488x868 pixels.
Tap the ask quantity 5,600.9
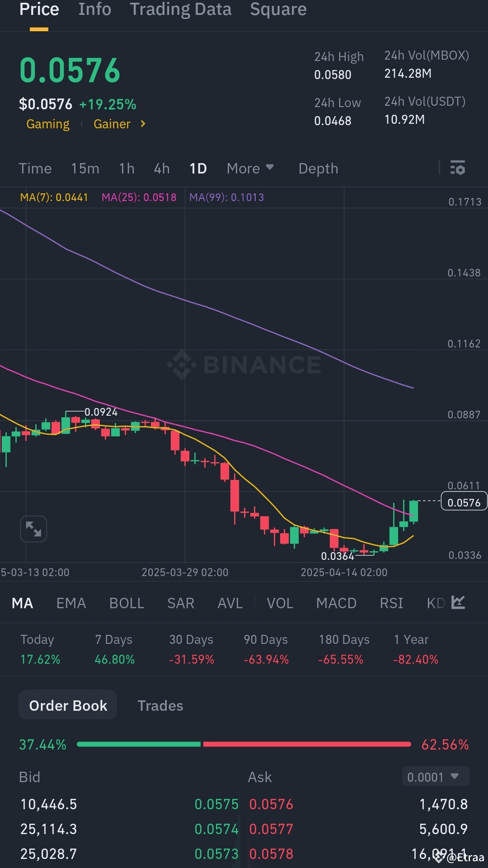coord(443,829)
